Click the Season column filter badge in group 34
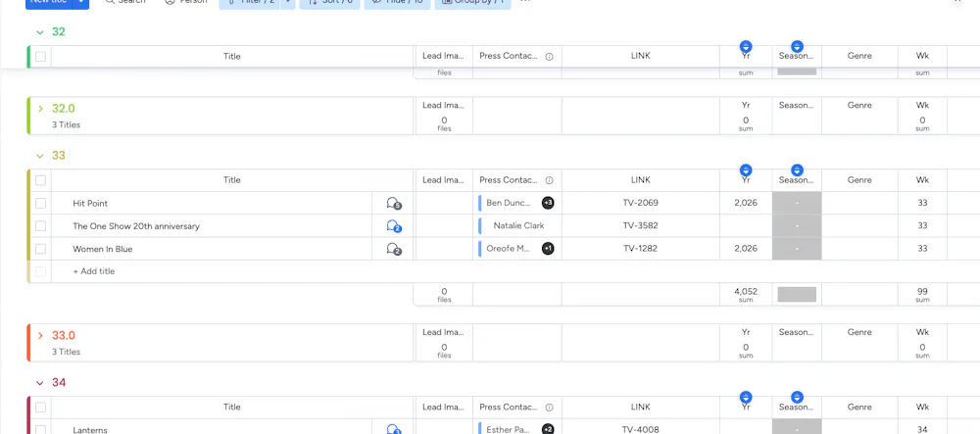 (797, 397)
